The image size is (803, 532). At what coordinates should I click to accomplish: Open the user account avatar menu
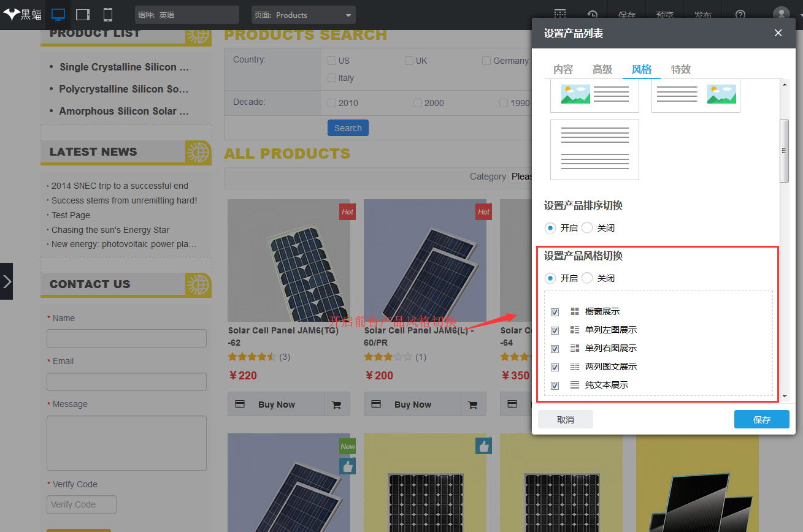click(x=781, y=15)
